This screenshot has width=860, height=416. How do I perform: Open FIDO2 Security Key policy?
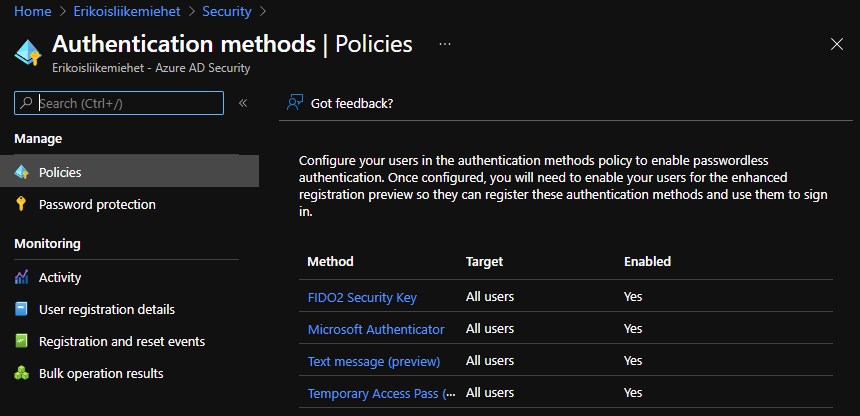(362, 297)
